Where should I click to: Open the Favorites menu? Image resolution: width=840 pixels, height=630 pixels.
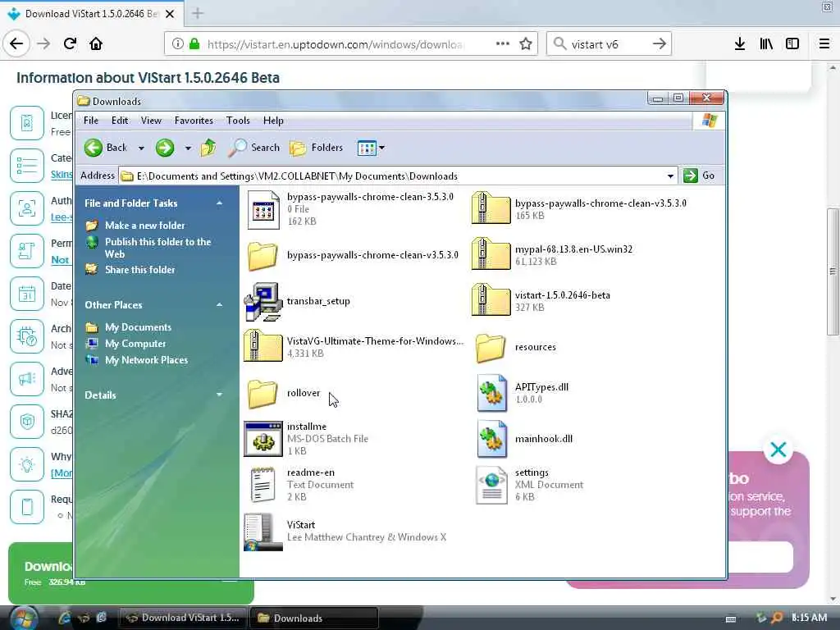point(194,121)
